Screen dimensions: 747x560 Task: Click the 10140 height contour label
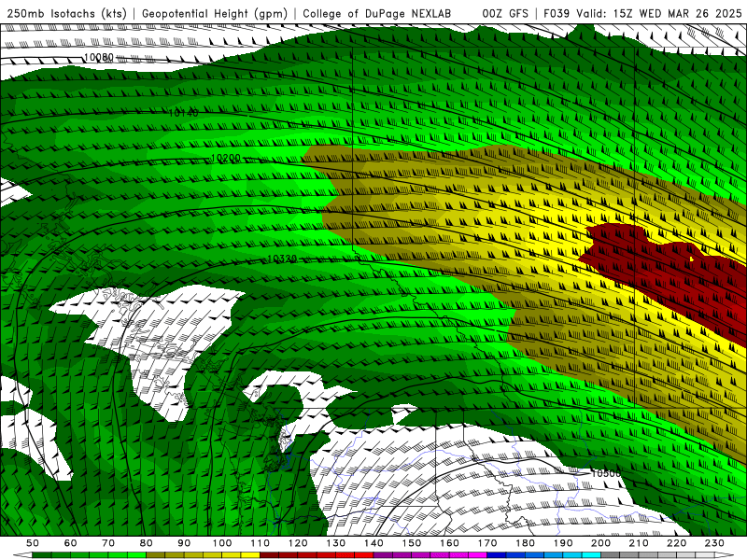pyautogui.click(x=184, y=113)
